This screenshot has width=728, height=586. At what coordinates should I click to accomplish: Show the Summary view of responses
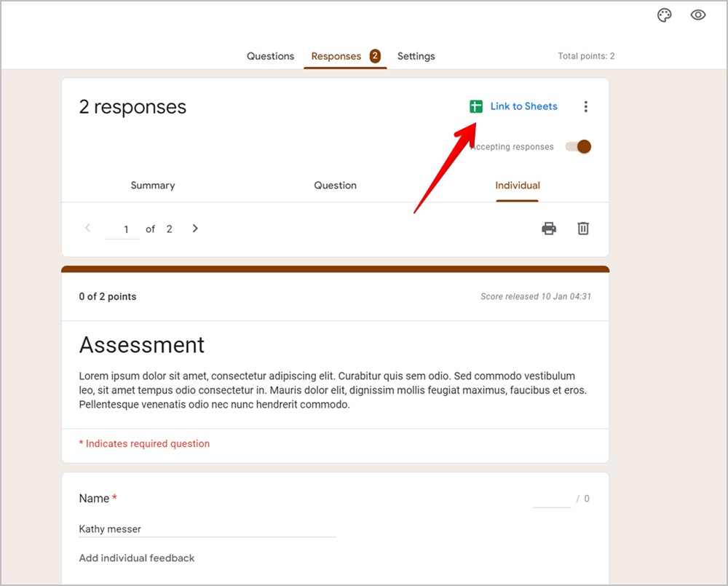pyautogui.click(x=153, y=186)
